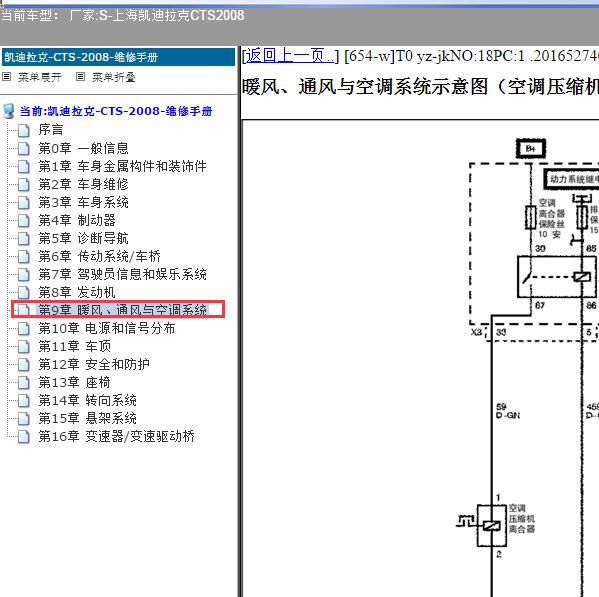Click the page icon beside 第8章
Screen dimensions: 599x597
pyautogui.click(x=24, y=293)
